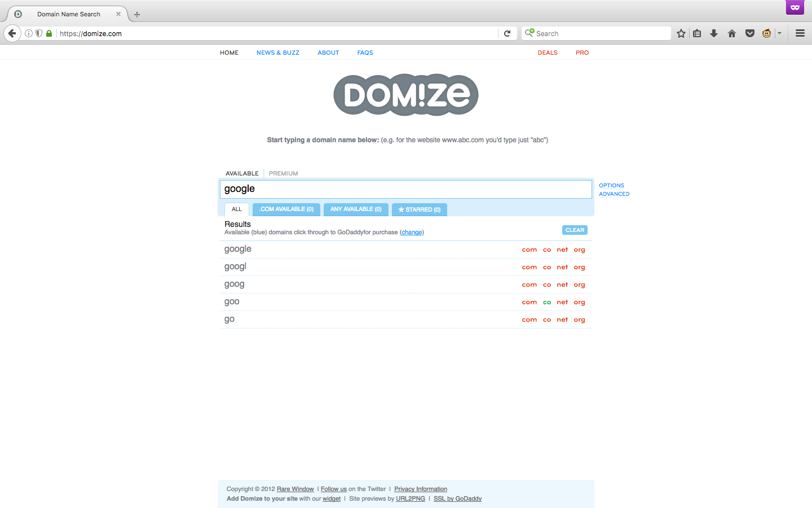Image resolution: width=812 pixels, height=508 pixels.
Task: Click the Domize logo
Action: tap(406, 95)
